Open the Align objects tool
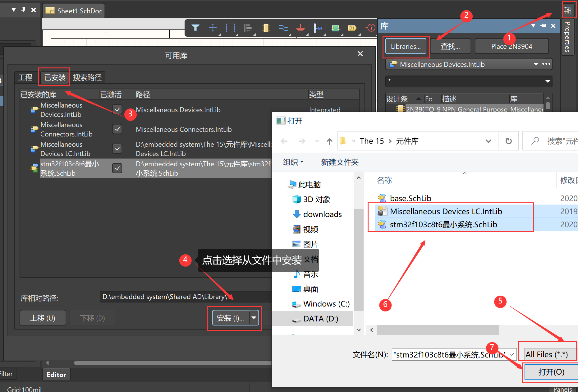578x392 pixels. pos(248,28)
